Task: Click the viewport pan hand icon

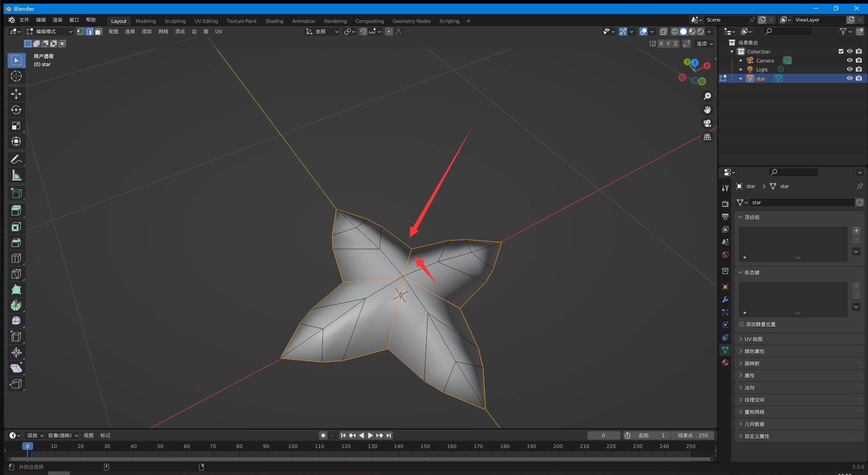Action: pos(707,110)
